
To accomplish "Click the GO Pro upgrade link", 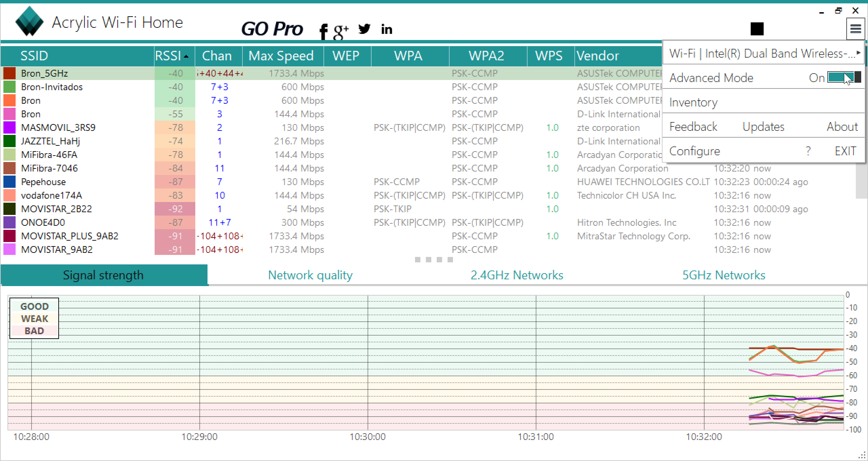I will pyautogui.click(x=272, y=29).
